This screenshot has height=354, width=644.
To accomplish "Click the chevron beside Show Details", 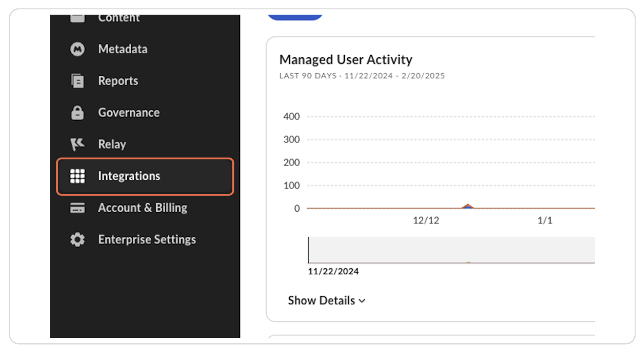I will coord(362,301).
